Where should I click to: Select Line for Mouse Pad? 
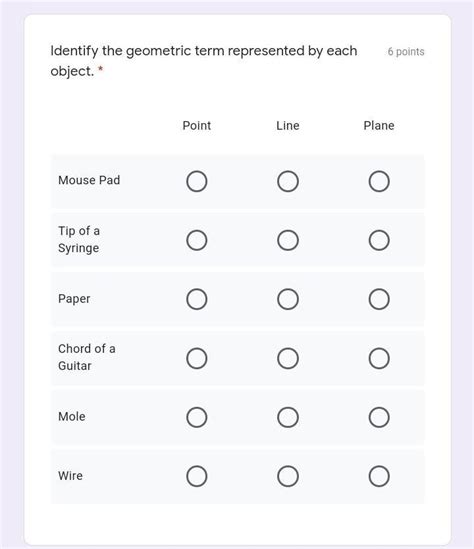288,181
